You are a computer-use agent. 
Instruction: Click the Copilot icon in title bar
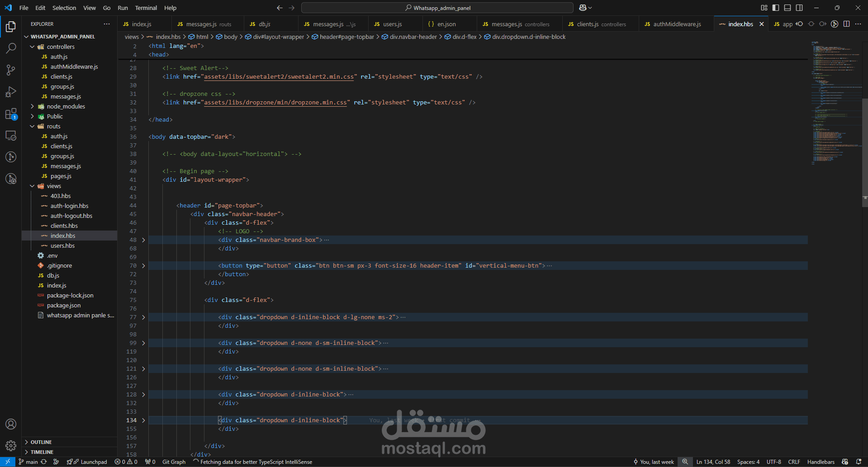pos(583,8)
